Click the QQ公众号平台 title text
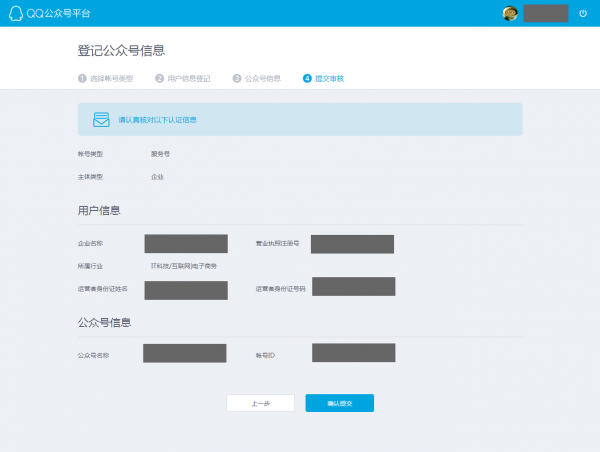This screenshot has height=452, width=600. point(57,13)
